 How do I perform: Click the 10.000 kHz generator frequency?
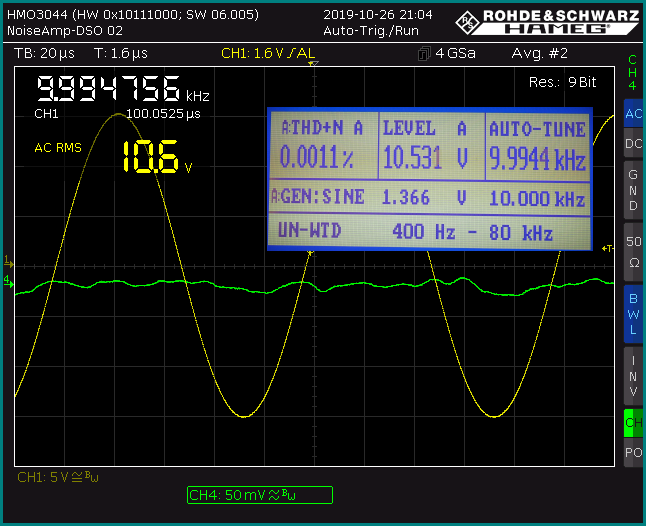click(537, 199)
